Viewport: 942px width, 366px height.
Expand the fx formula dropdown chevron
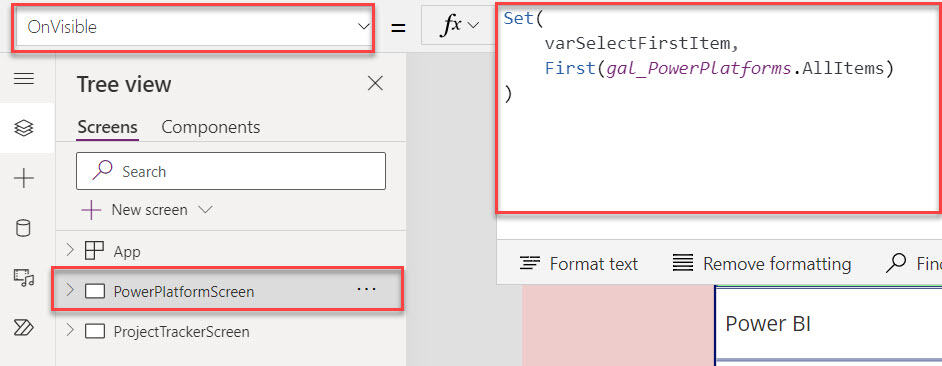pyautogui.click(x=473, y=25)
